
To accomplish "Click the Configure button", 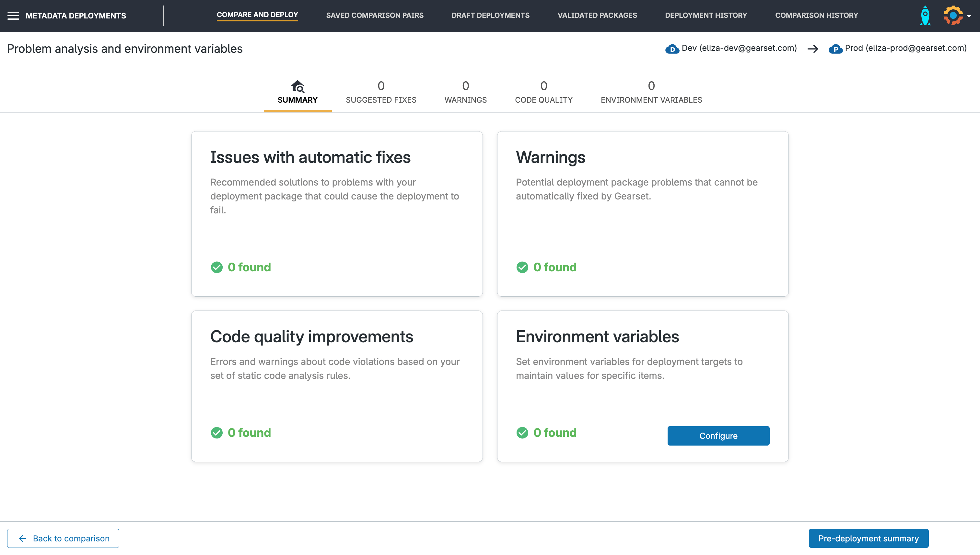I will (718, 436).
